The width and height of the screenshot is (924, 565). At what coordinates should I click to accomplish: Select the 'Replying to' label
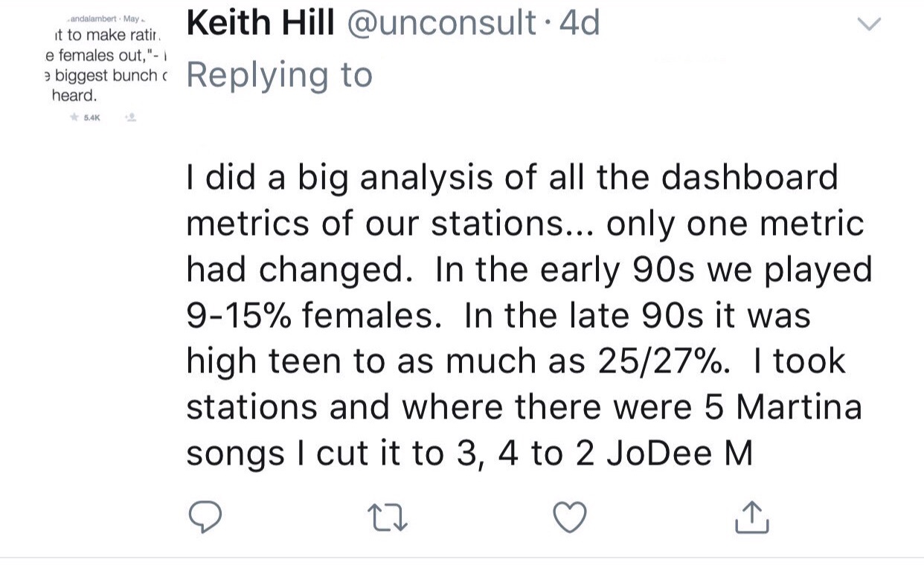click(279, 74)
